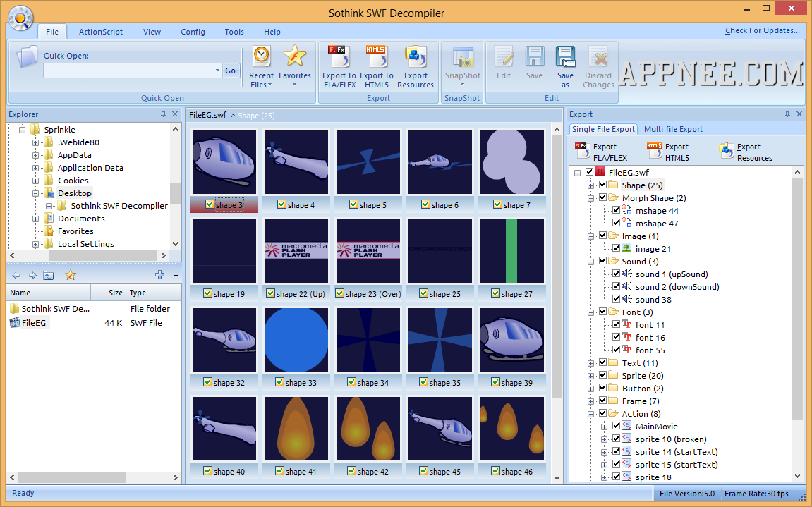Toggle the FileEG.swf root checkbox

point(589,172)
